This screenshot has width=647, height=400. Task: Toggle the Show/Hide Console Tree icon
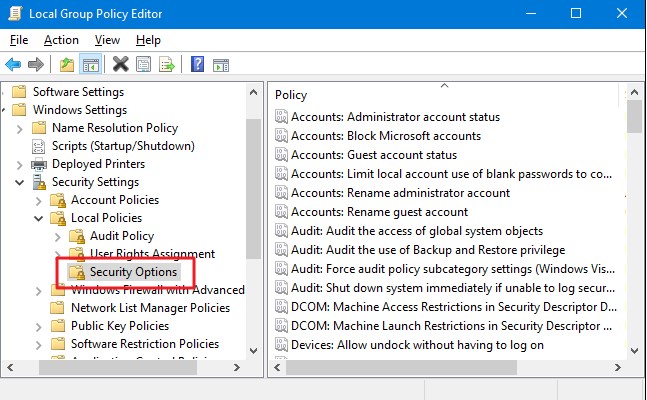point(89,64)
